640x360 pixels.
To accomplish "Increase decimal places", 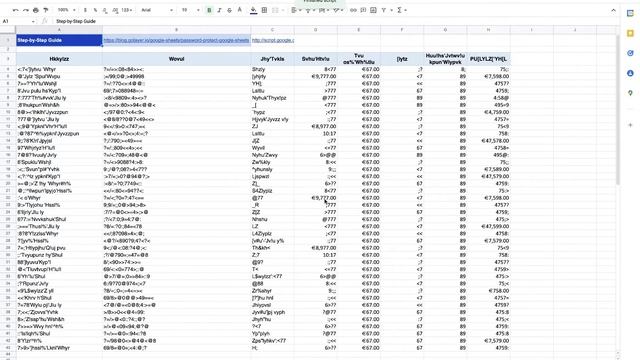I will coord(115,10).
